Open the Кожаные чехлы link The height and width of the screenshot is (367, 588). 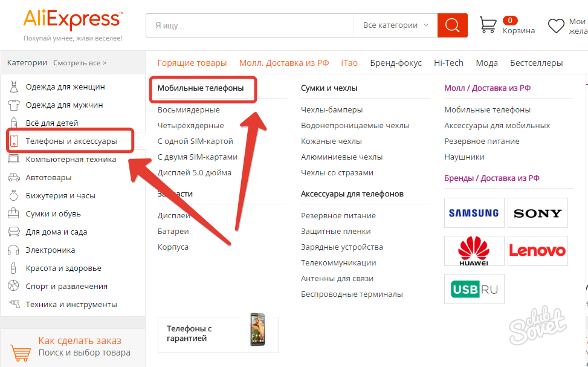tap(332, 141)
